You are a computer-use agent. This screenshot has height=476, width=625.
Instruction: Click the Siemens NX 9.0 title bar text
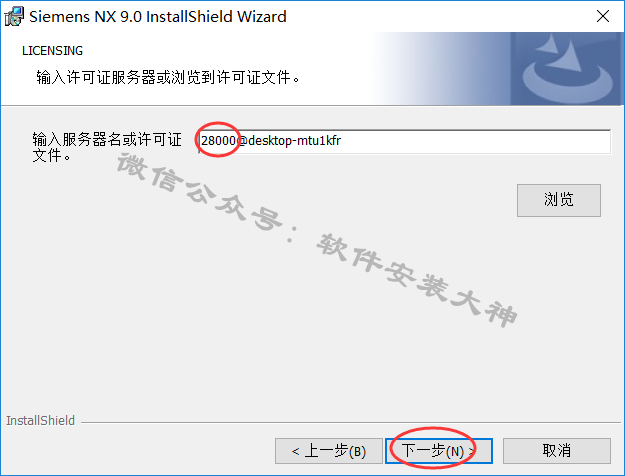[x=158, y=17]
